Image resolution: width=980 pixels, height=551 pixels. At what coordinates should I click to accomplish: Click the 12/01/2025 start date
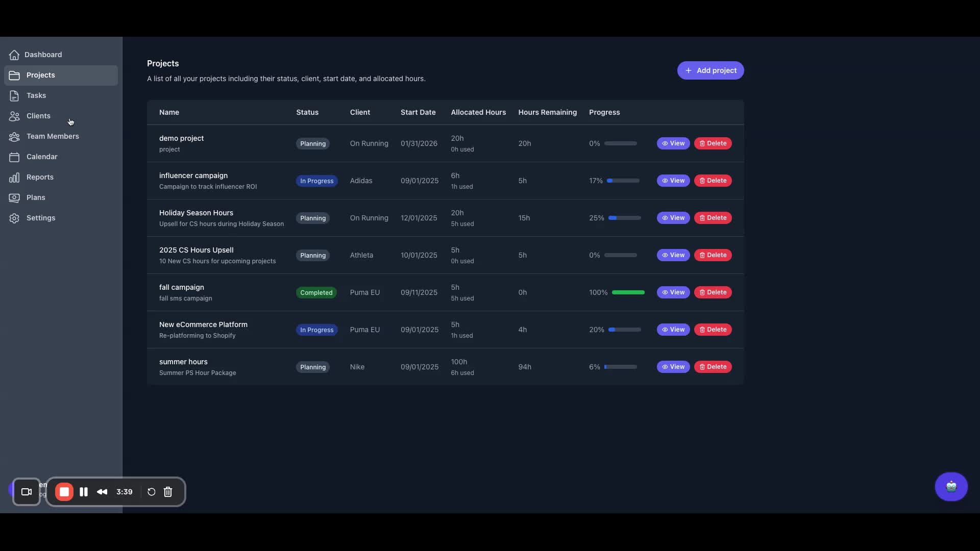[419, 218]
